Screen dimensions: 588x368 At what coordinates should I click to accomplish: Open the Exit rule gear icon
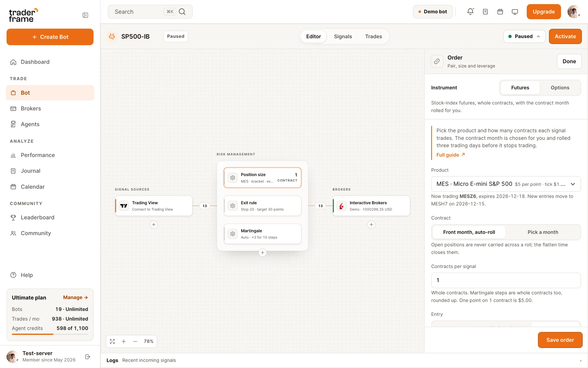tap(233, 206)
